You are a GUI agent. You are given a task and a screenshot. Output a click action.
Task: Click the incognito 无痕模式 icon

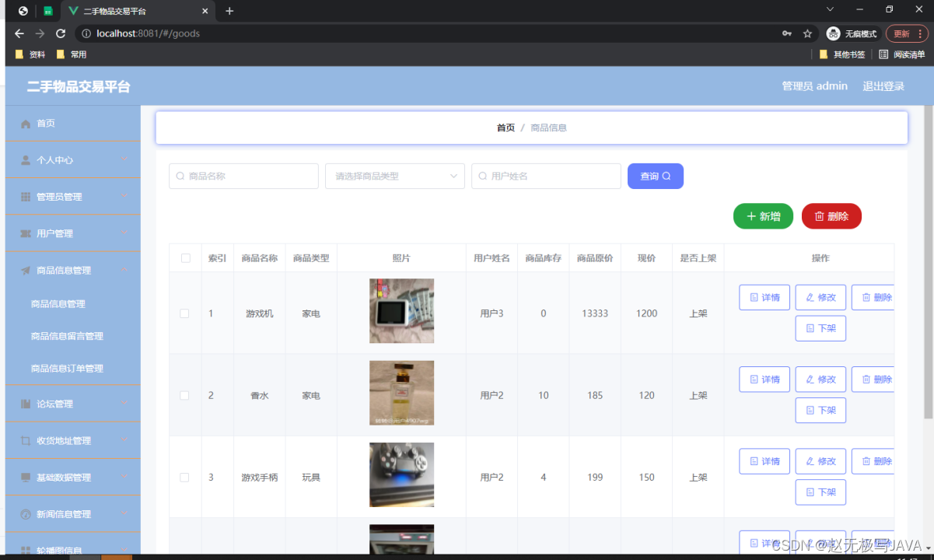[x=834, y=33]
